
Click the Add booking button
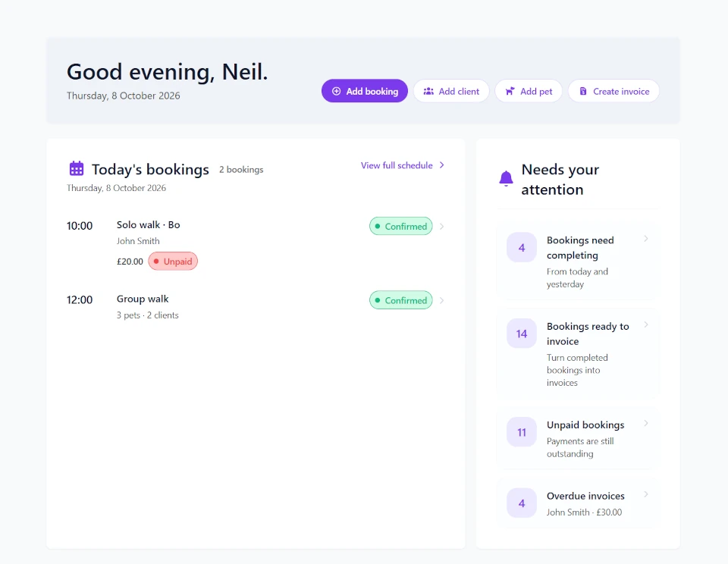click(x=365, y=91)
